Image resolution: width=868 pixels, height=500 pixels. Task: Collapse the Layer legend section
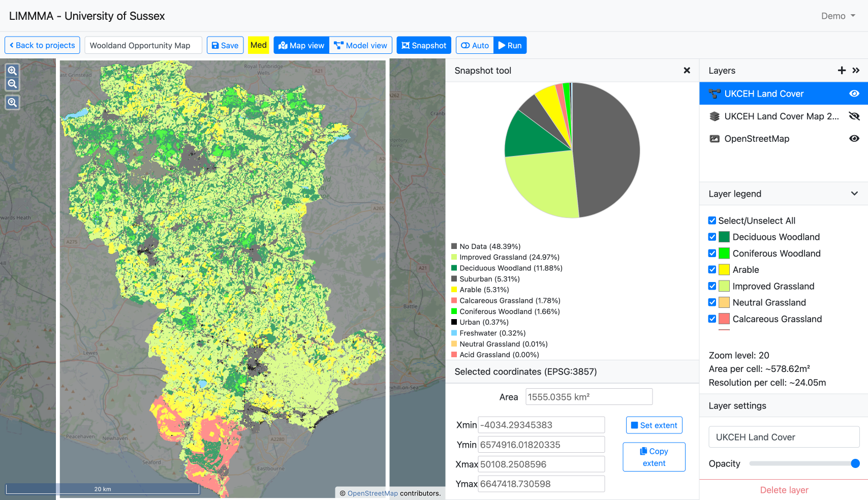pyautogui.click(x=854, y=194)
